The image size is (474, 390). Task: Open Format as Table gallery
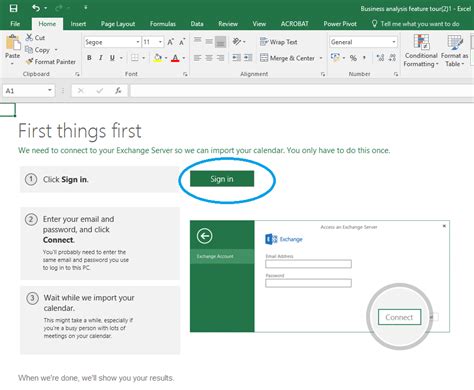click(455, 51)
